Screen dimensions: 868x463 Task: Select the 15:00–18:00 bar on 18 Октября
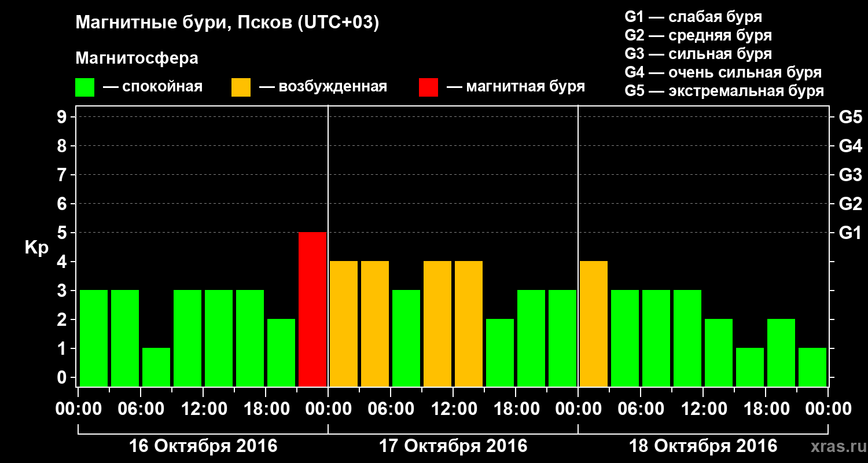750,367
